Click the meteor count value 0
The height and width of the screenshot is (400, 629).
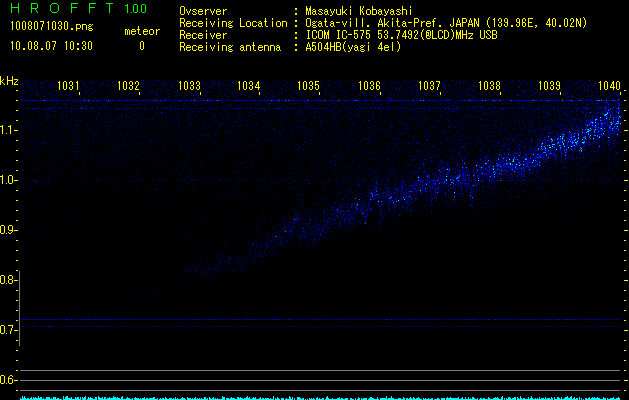point(142,46)
